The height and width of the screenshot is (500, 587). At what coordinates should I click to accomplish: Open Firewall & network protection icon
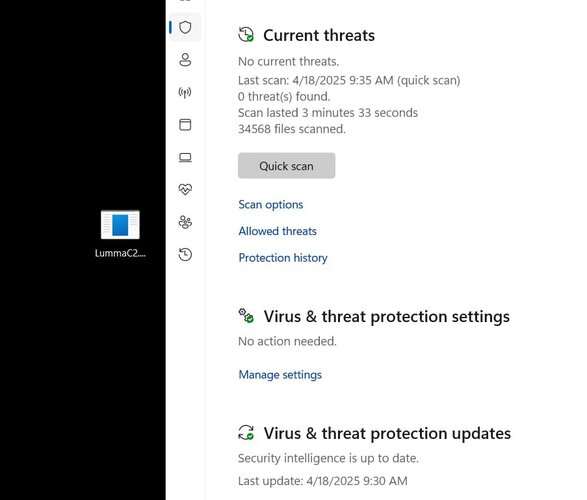click(x=185, y=92)
